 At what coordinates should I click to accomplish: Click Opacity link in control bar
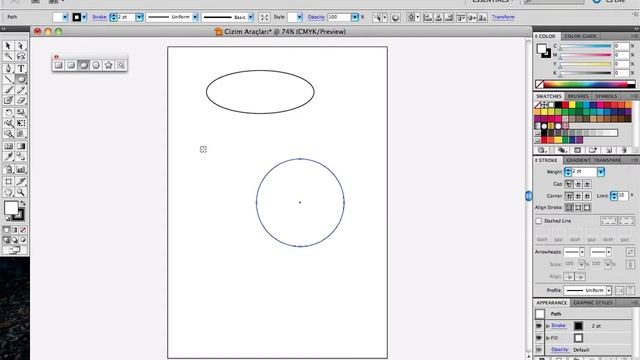click(x=316, y=17)
